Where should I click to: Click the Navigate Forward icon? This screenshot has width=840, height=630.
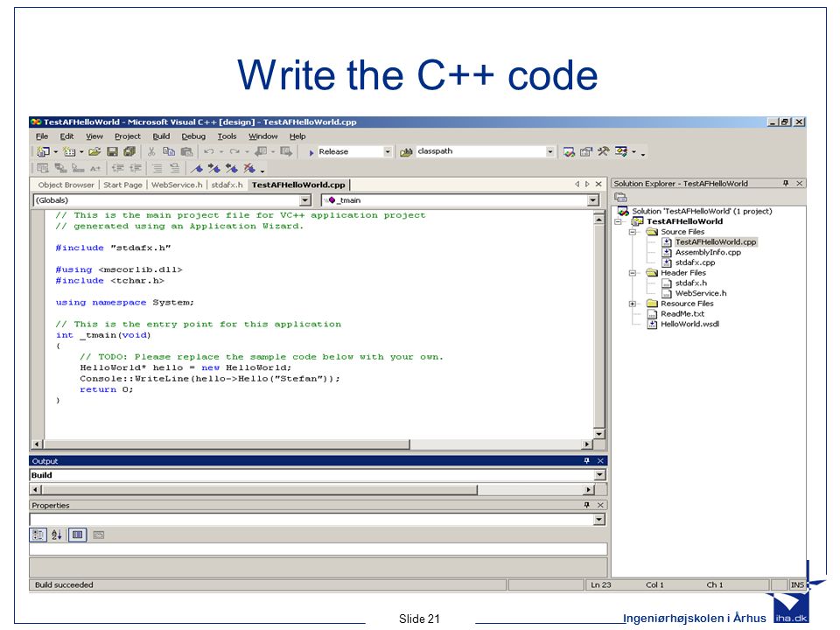tap(286, 152)
